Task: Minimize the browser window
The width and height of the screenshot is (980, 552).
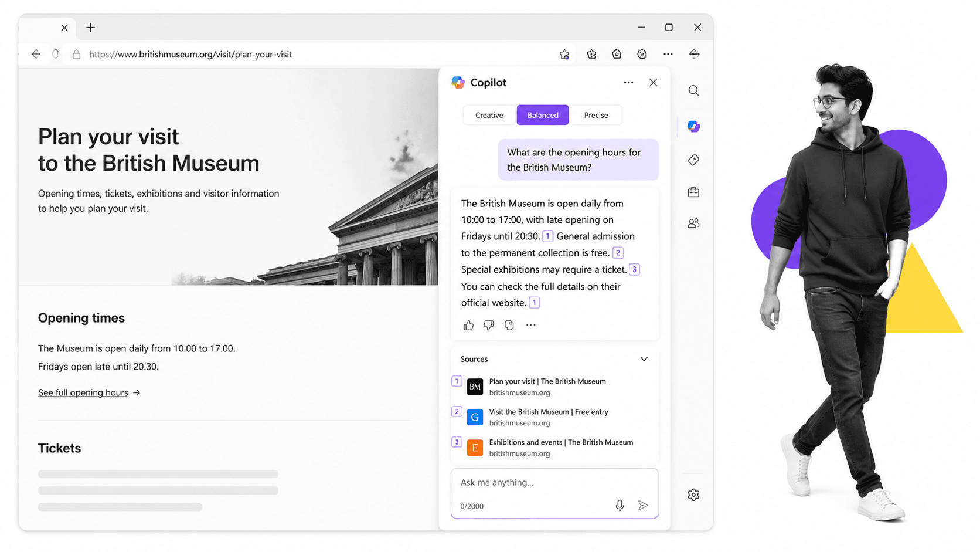Action: point(641,28)
